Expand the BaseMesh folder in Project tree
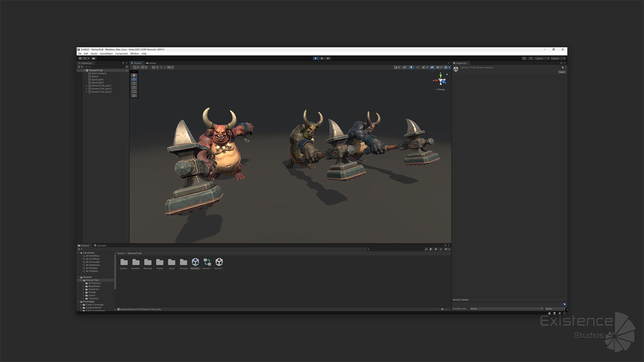 tap(84, 286)
